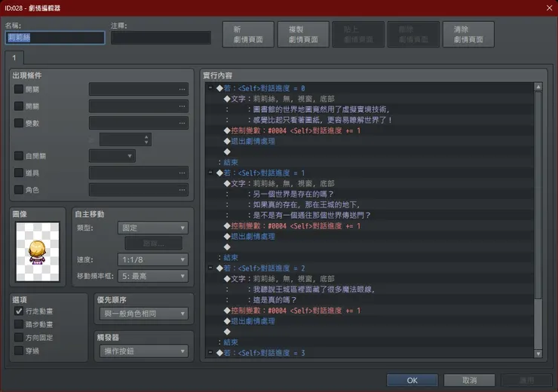Click the event contents vertical scrollbar thumb
Image resolution: width=558 pixels, height=392 pixels.
pos(538,196)
